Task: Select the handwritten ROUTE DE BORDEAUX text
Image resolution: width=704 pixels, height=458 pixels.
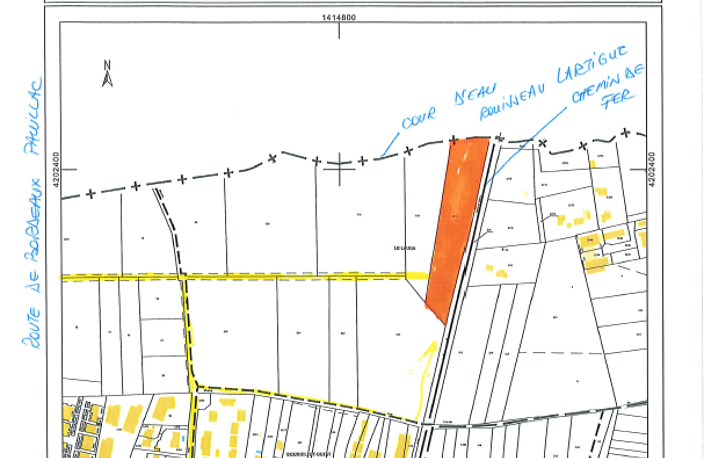Action: tap(32, 264)
